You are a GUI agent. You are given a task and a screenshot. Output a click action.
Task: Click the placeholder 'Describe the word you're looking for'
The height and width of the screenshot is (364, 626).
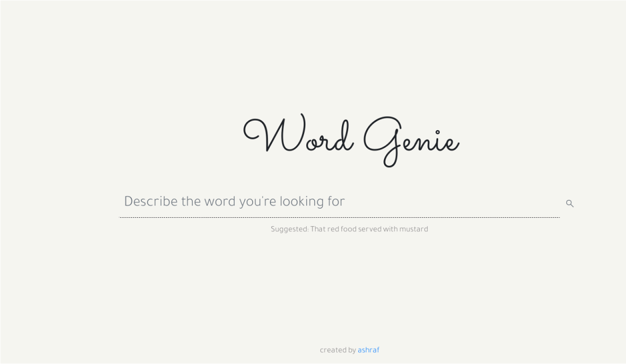234,202
